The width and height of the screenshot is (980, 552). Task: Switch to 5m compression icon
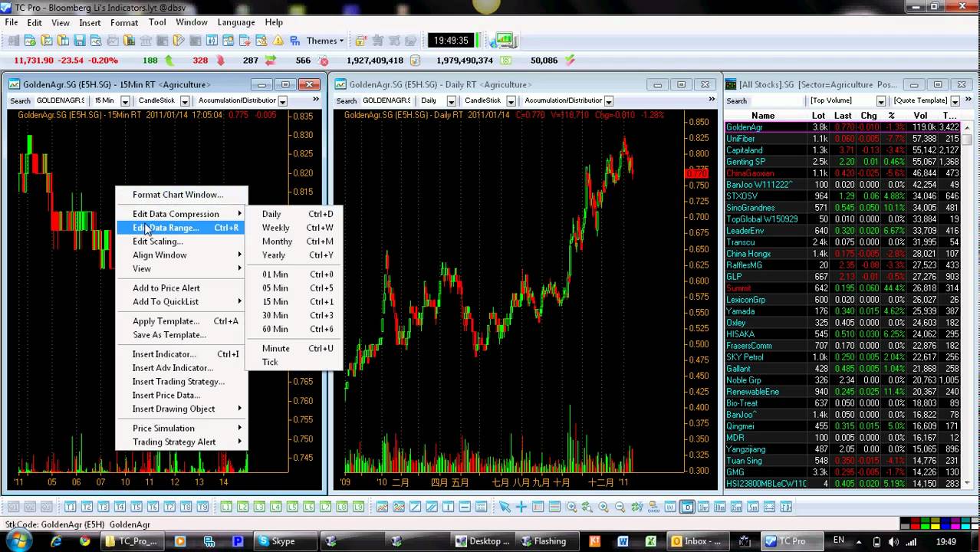(x=752, y=507)
